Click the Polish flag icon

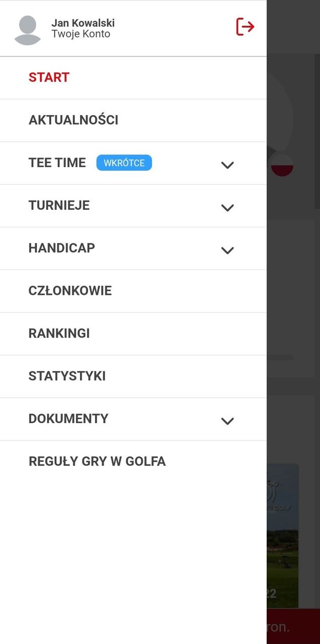(282, 166)
